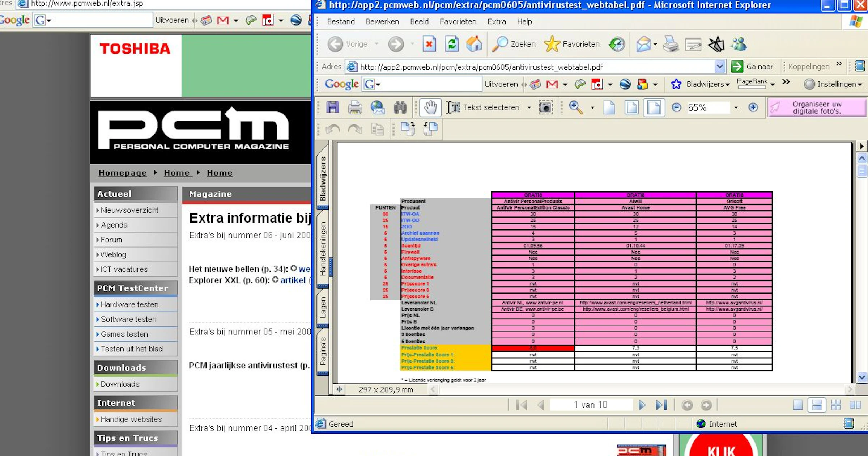This screenshot has width=868, height=456.
Task: Go to next PDF page
Action: [x=642, y=405]
